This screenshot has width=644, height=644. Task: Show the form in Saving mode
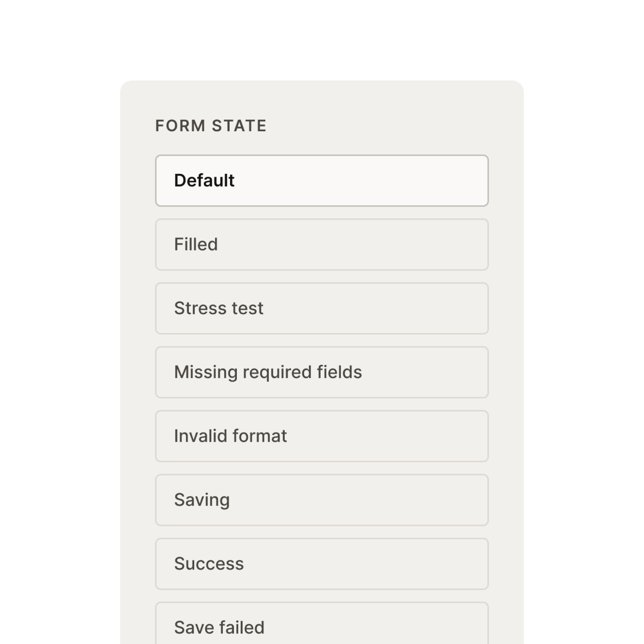(x=322, y=500)
